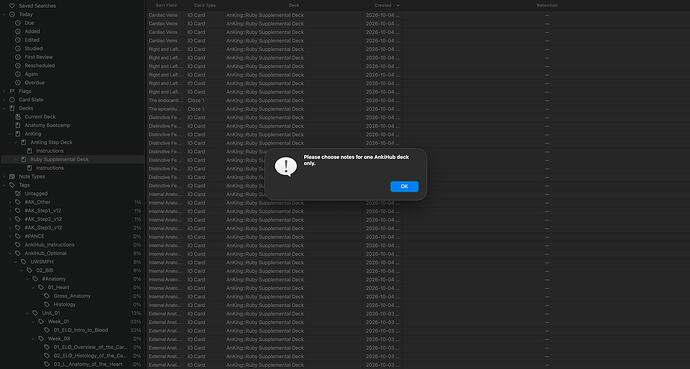Click the clock icon next to Rescheduled

tap(18, 66)
